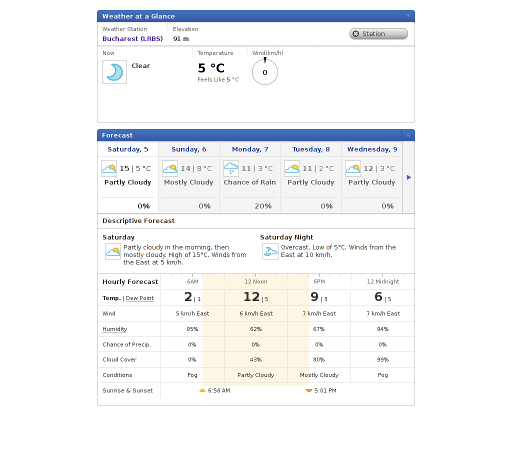Click the Clear current condition text

[x=141, y=66]
